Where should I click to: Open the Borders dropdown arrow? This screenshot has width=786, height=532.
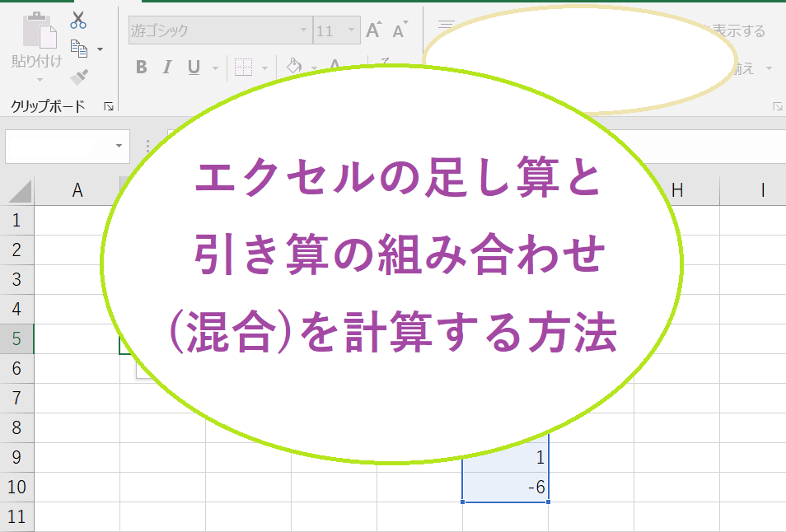[265, 69]
